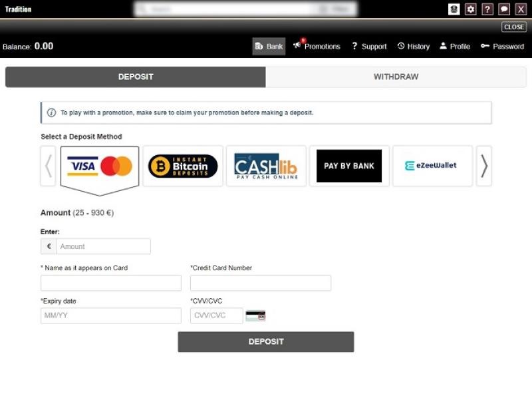
Task: Select eZeeWallet deposit method
Action: (x=433, y=166)
